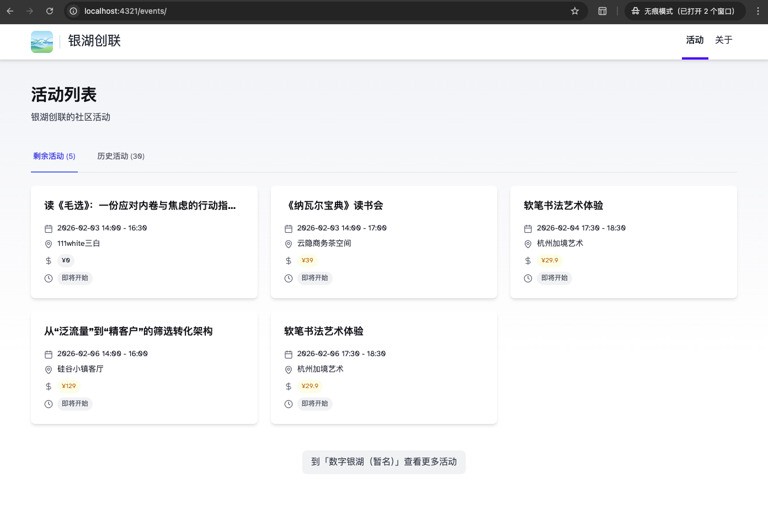The image size is (768, 532).
Task: Click the ¥129 price badge
Action: click(x=69, y=386)
